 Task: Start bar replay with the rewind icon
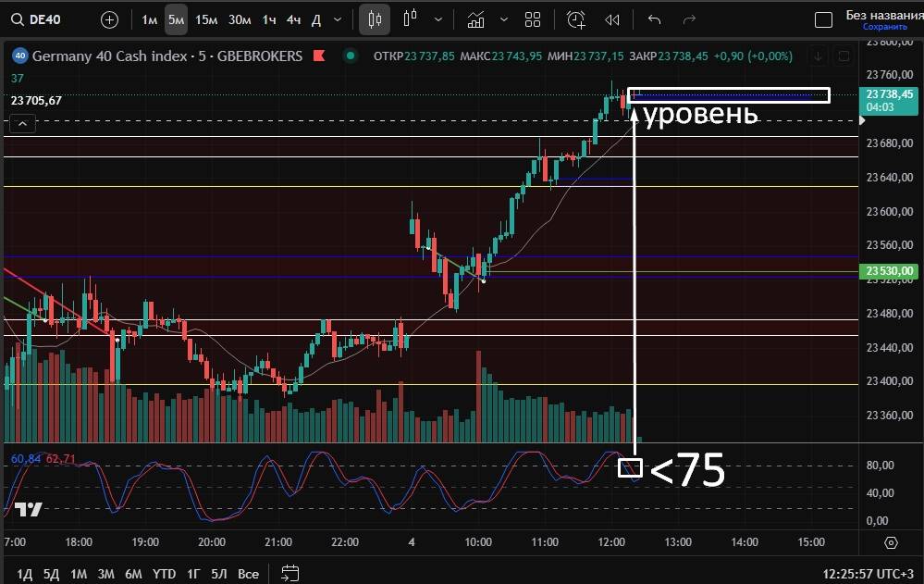[611, 19]
